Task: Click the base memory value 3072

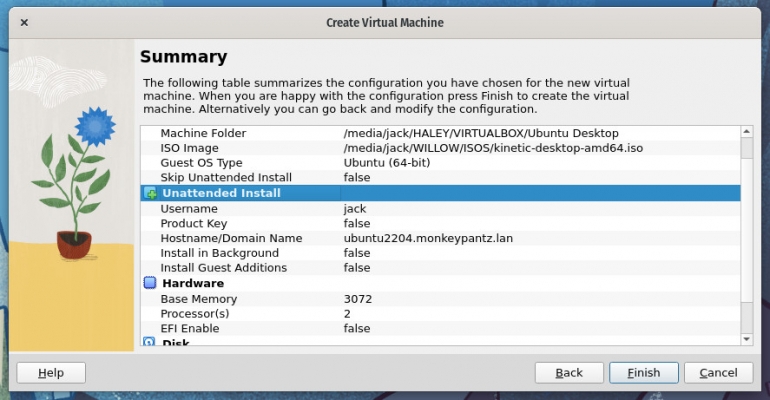Action: pos(358,299)
